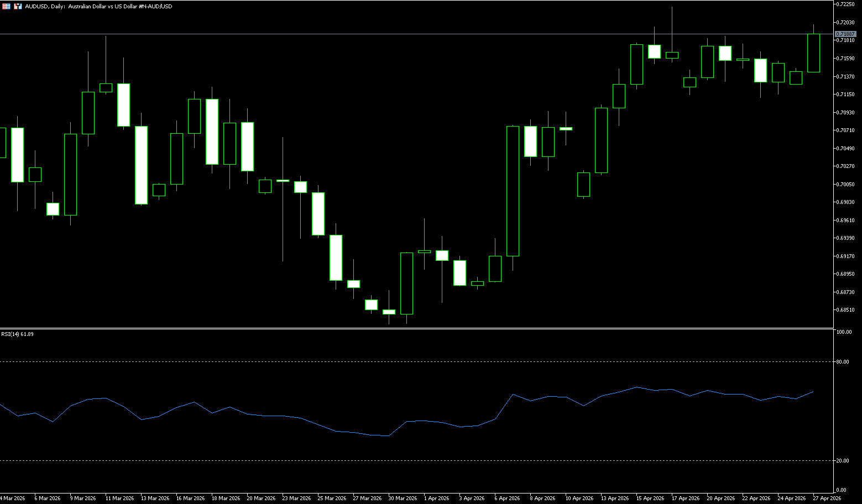Click the divider between chart and RSI
This screenshot has height=504, width=862.
387,329
